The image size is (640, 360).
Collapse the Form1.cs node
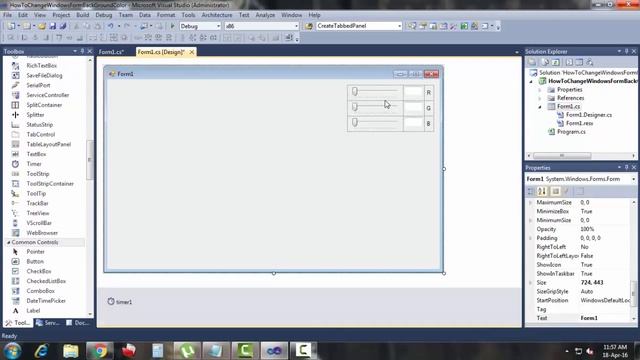(540, 107)
